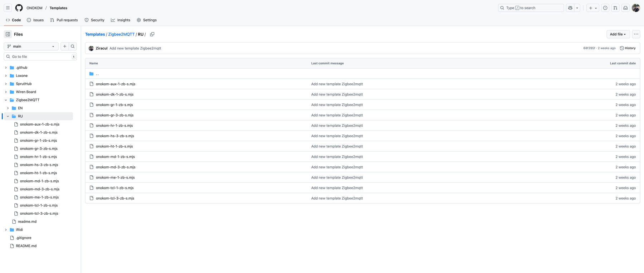644x273 pixels.
Task: Open onokom-hs-3-zb-s.mjs in file list
Action: 115,136
